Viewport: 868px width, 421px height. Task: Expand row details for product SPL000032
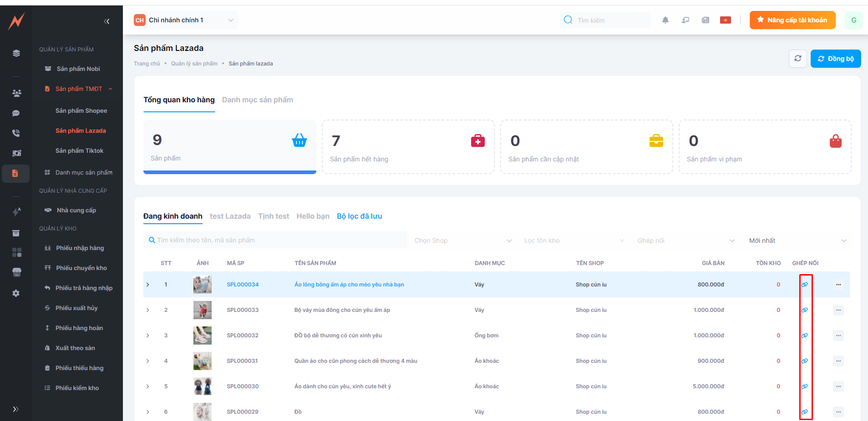148,336
